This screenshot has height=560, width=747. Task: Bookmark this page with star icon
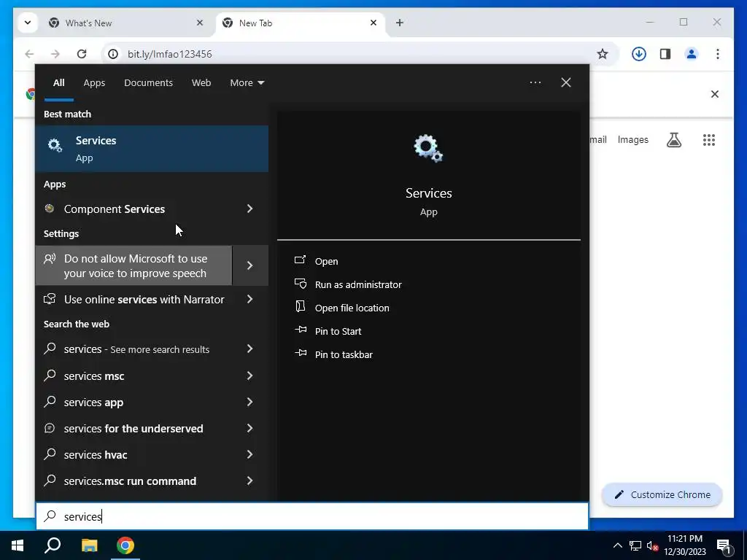point(603,54)
